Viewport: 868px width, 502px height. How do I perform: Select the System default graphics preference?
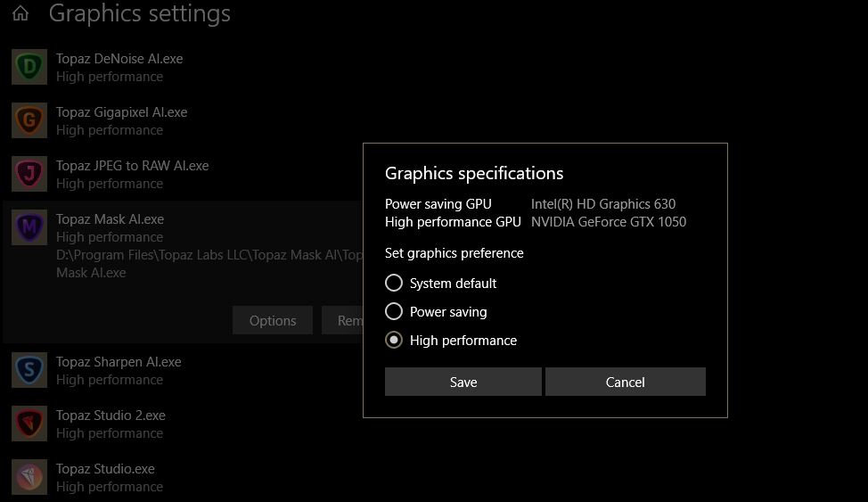(440, 284)
